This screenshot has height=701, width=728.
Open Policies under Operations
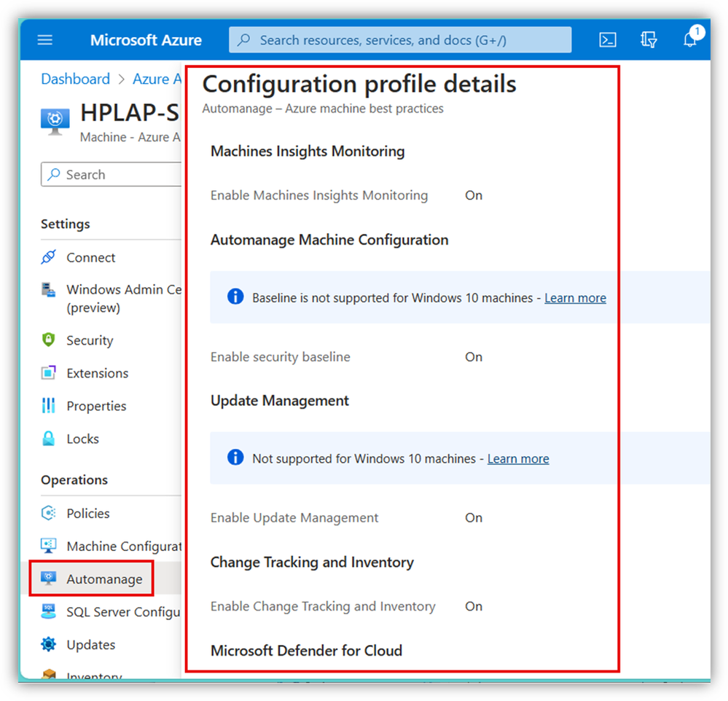click(88, 514)
